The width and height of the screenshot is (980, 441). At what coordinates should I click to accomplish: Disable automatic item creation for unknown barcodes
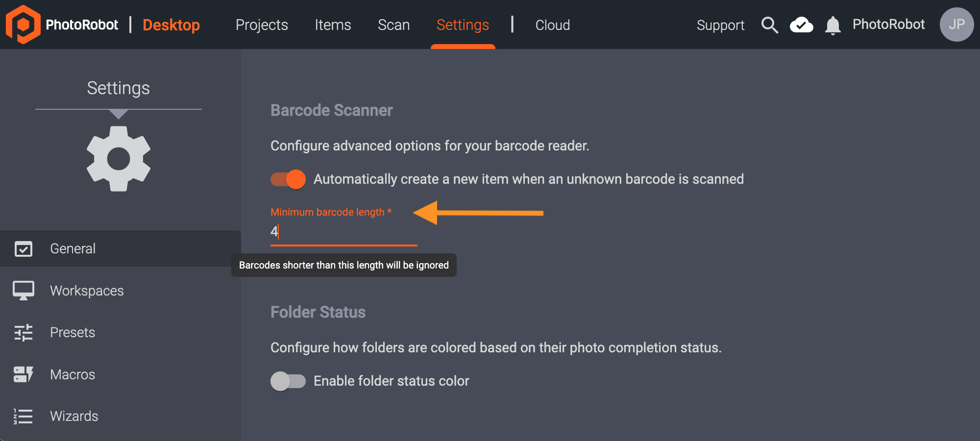pos(288,179)
